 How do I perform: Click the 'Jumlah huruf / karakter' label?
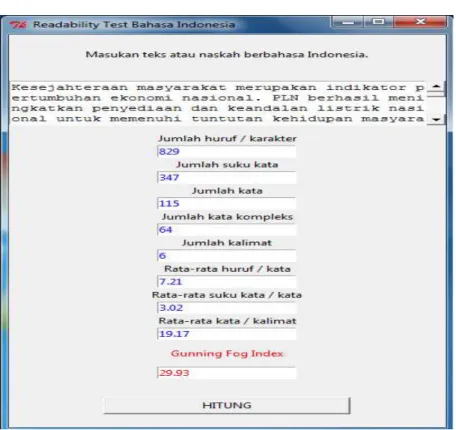click(227, 139)
